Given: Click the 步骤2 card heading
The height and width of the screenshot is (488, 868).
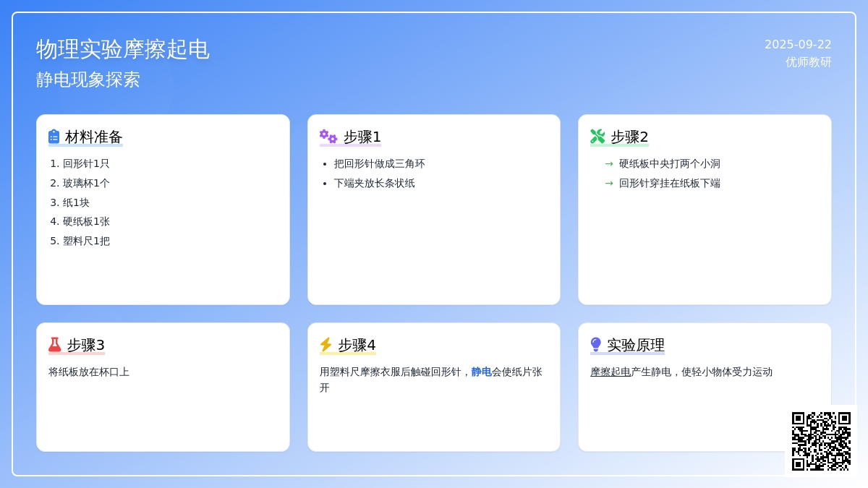Looking at the screenshot, I should pos(629,137).
